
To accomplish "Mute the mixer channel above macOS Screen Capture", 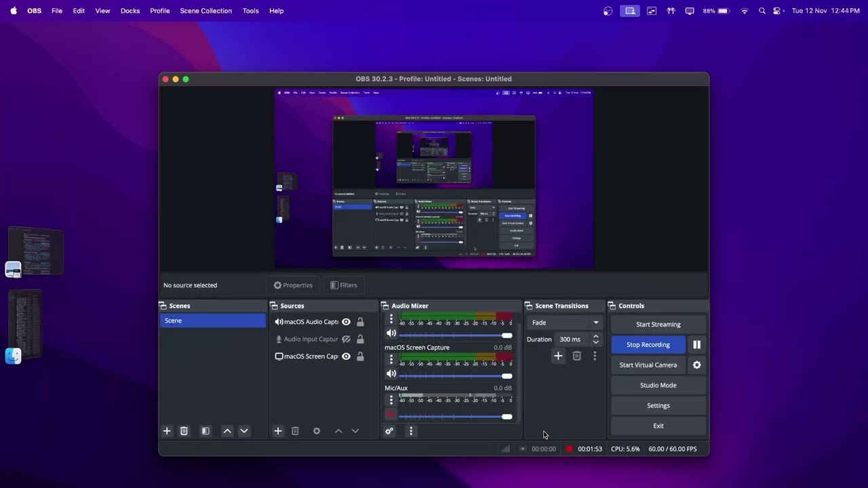I will point(391,333).
